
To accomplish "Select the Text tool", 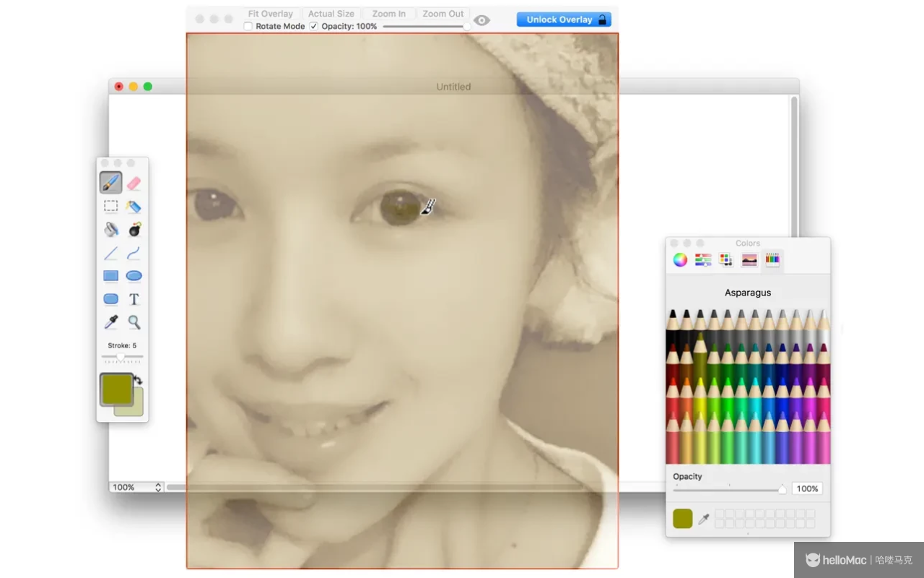I will [x=134, y=299].
